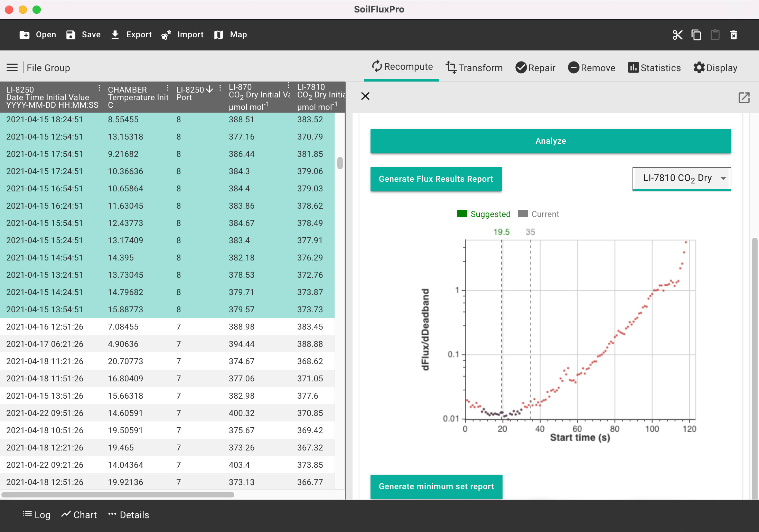Select LI-7810 CO₂ Dry from dropdown
Viewport: 759px width, 532px height.
point(683,178)
